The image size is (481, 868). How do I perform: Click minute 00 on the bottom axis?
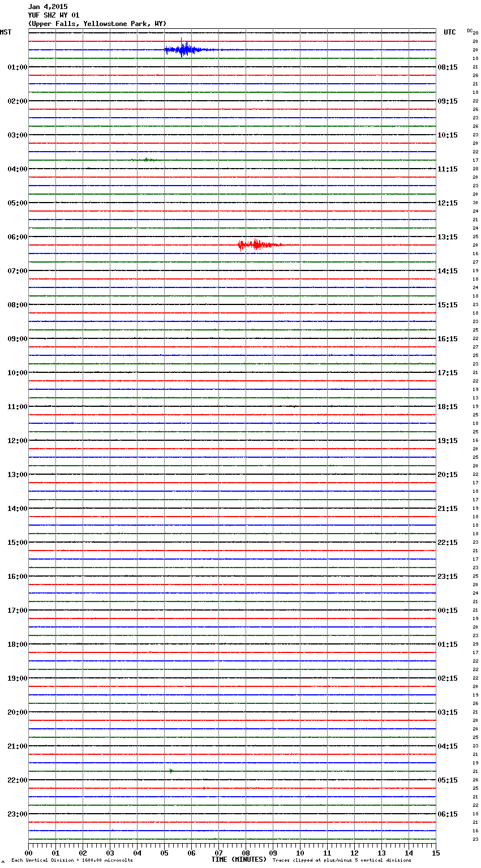(28, 853)
